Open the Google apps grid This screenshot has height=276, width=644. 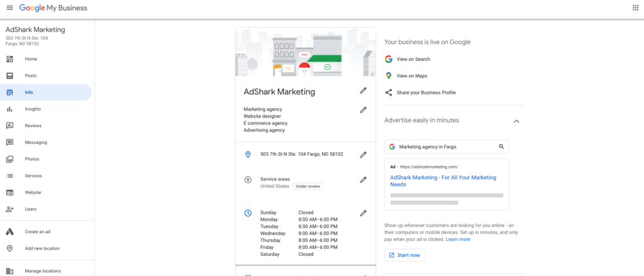(635, 8)
